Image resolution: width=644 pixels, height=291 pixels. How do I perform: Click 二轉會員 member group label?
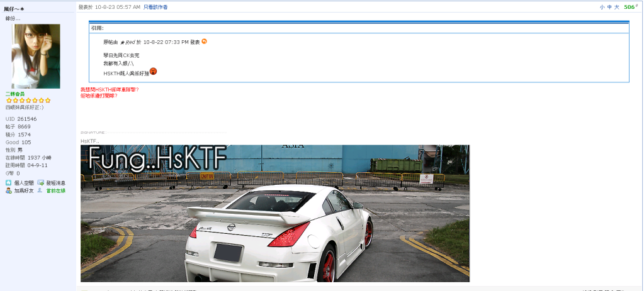[x=15, y=94]
